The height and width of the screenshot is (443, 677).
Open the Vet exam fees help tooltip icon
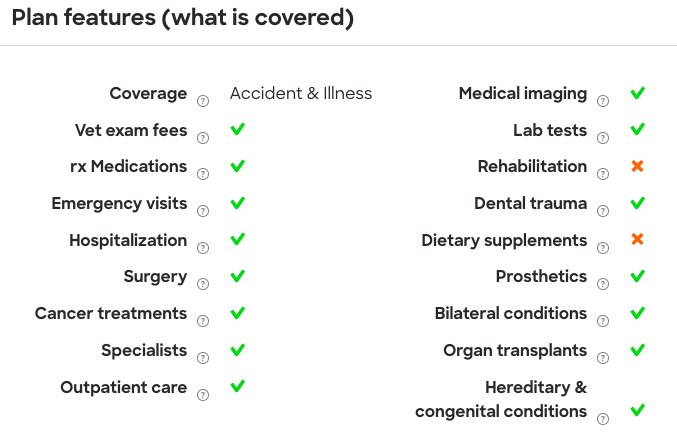pos(203,138)
